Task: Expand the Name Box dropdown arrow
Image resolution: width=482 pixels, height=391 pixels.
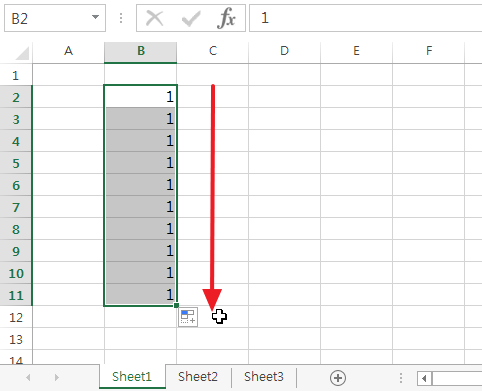Action: (96, 17)
